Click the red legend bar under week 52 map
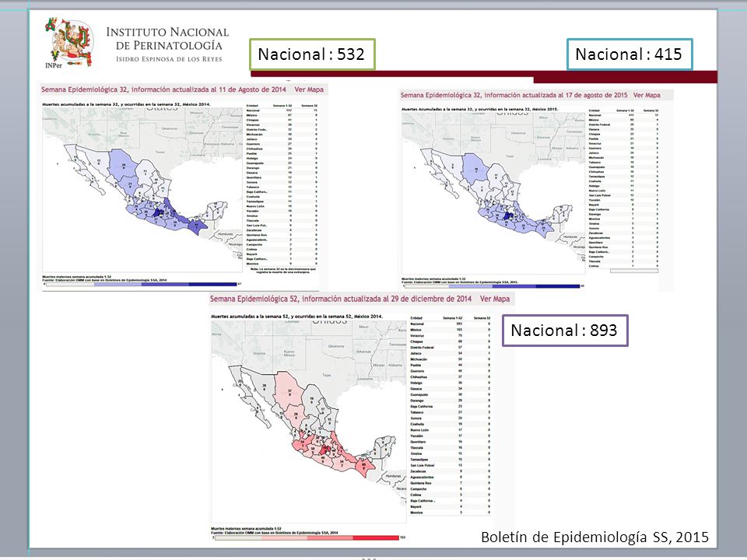 [307, 537]
